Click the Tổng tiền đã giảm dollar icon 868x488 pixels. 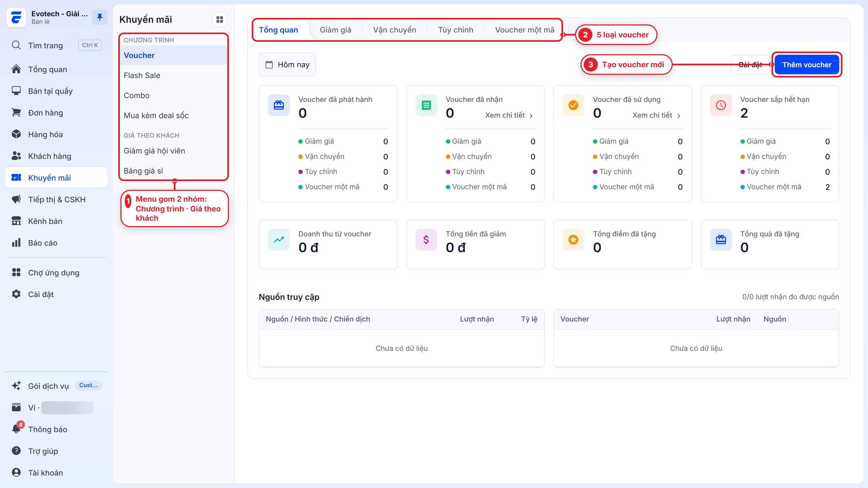pyautogui.click(x=426, y=239)
